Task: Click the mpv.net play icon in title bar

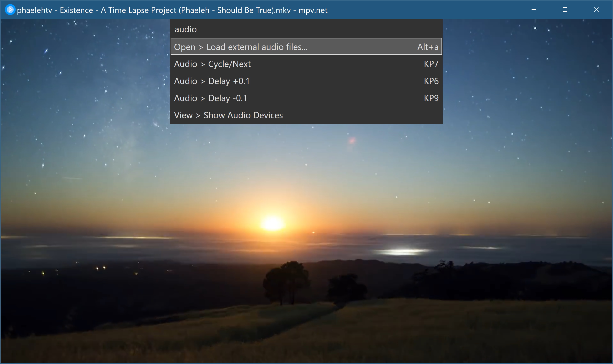Action: click(10, 10)
